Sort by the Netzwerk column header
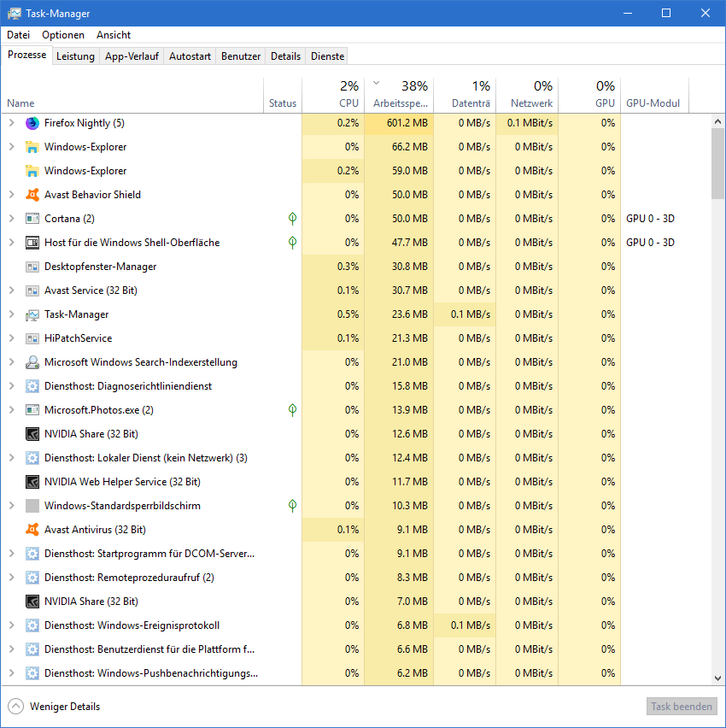Viewport: 726px width, 728px height. (527, 95)
